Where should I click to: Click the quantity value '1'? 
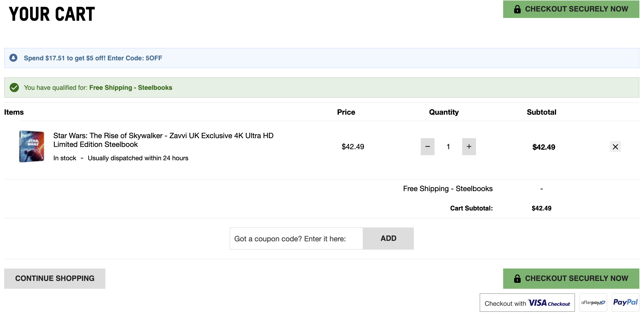(448, 147)
